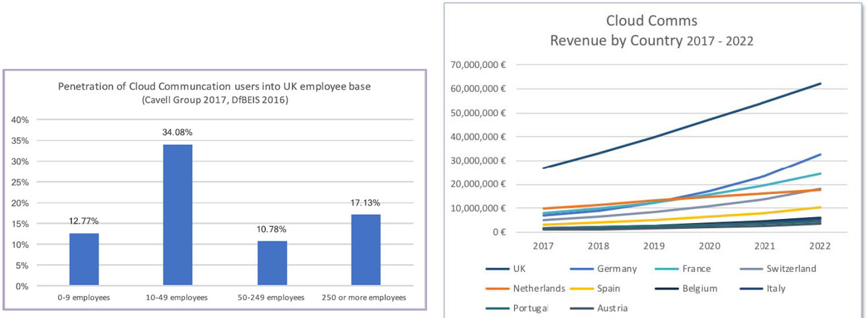Select the '10-49 employees' axis label
This screenshot has height=318, width=868.
point(178,298)
